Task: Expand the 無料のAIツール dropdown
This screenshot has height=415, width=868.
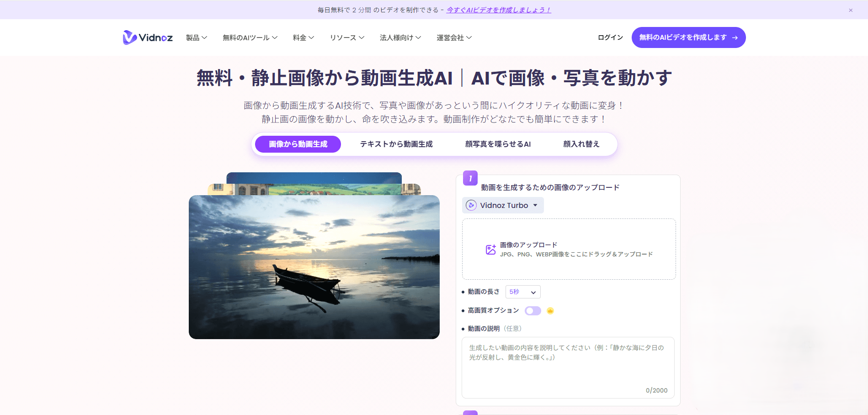Action: point(250,37)
